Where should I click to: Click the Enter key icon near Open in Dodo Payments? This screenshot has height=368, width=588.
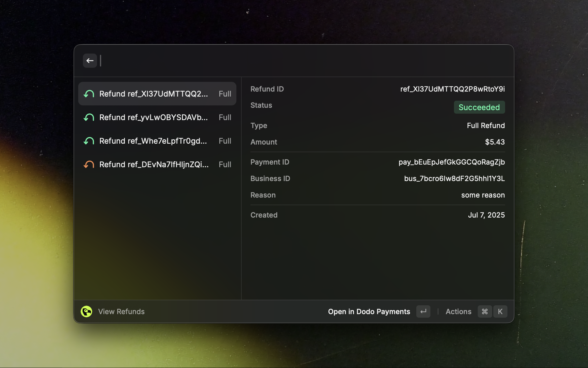tap(423, 311)
